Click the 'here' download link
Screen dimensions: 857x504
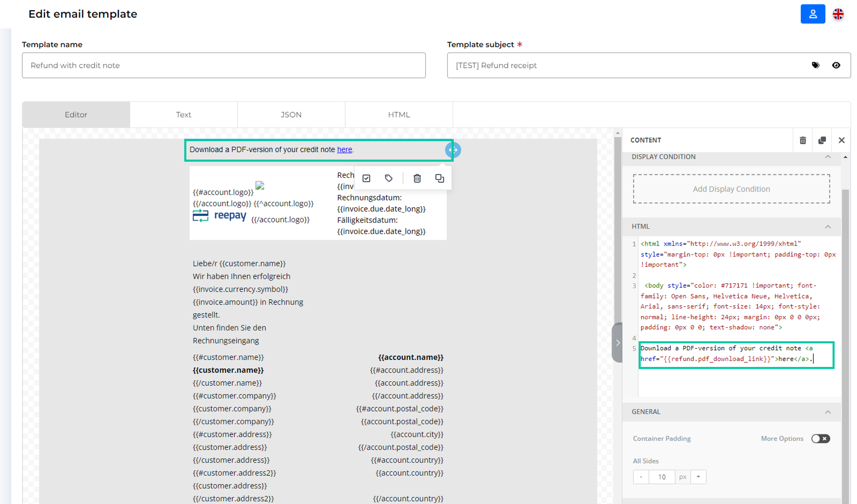345,150
